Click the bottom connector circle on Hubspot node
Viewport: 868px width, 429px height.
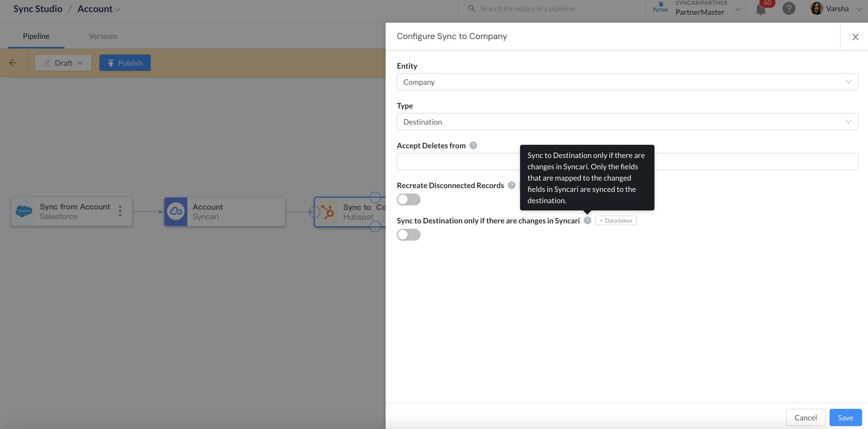tap(375, 226)
